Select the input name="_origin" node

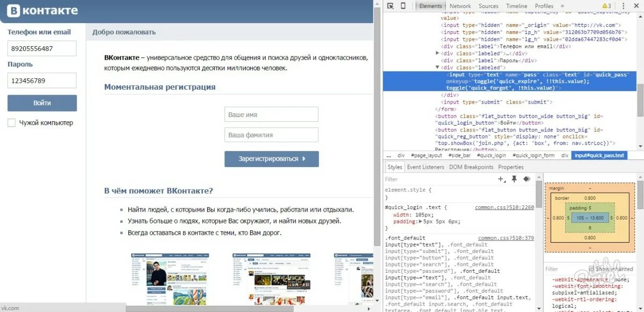point(531,25)
